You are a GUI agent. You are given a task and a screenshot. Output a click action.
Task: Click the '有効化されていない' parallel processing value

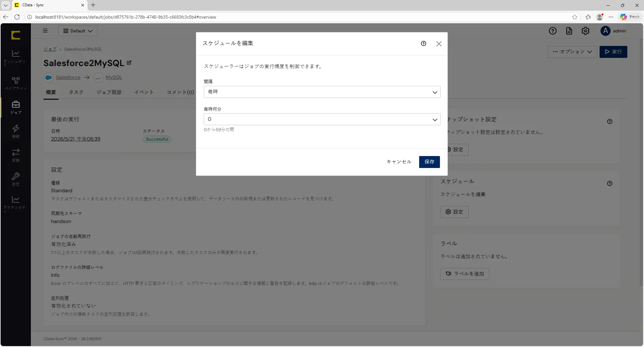(x=73, y=306)
